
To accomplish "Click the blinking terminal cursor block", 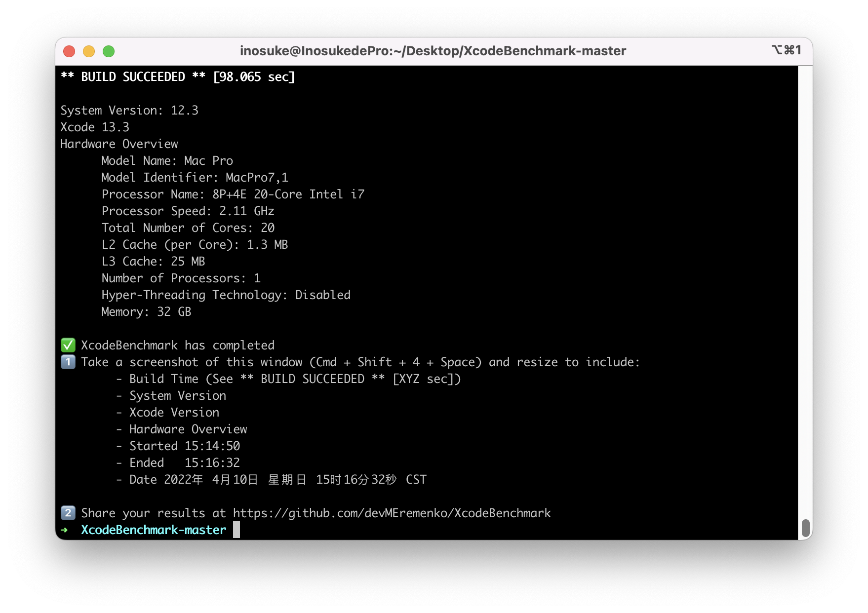I will click(x=237, y=530).
